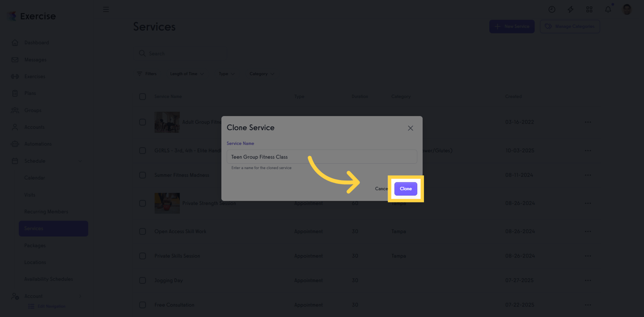Open the apps grid icon

coord(589,9)
